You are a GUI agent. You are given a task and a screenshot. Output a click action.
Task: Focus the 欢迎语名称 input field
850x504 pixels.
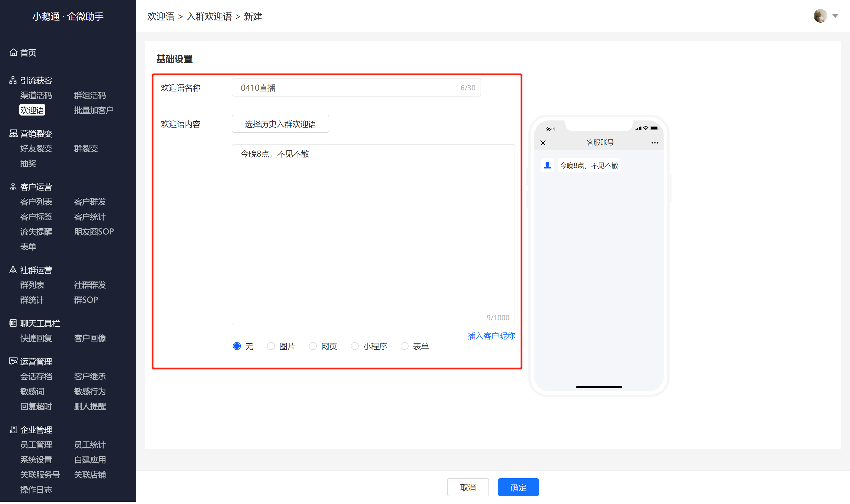click(x=356, y=87)
